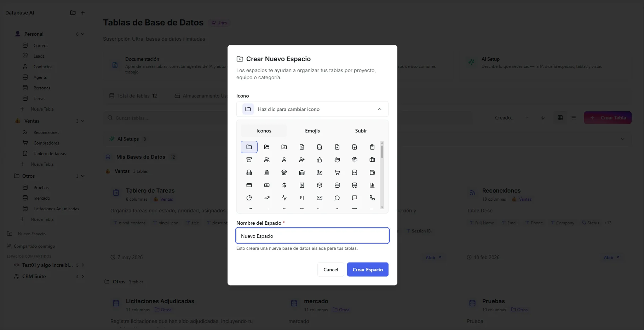Select the shopping cart icon in picker
The image size is (644, 330).
[x=337, y=172]
